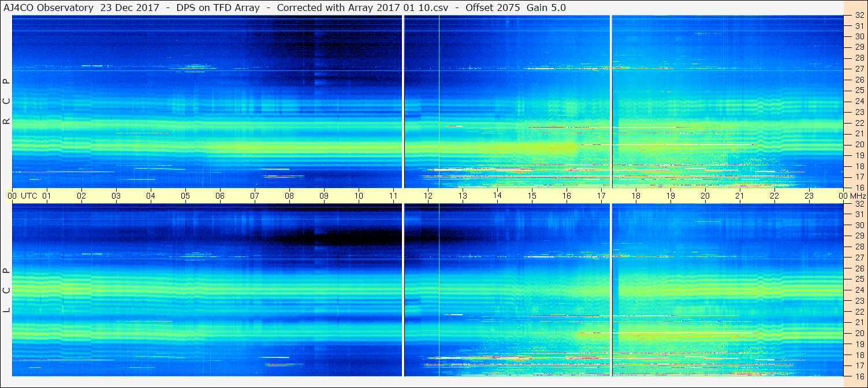Select the 04 hour tick on the time axis
The width and height of the screenshot is (868, 388).
151,196
